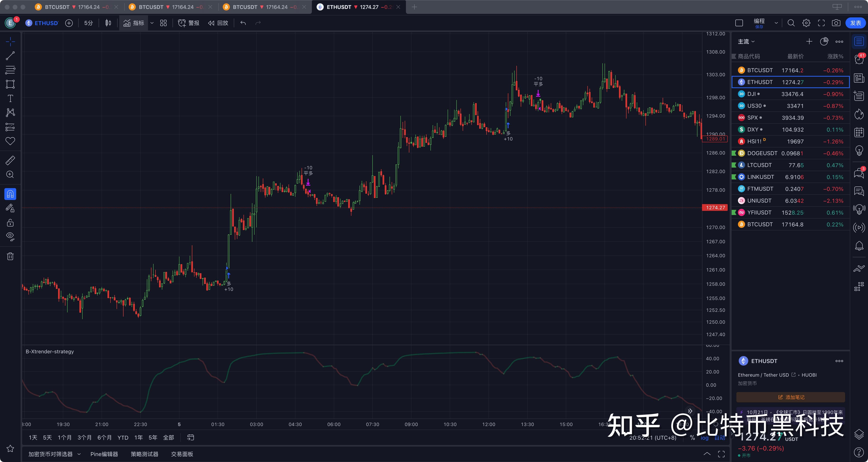Open the layout select square icon
This screenshot has height=462, width=868.
[739, 23]
